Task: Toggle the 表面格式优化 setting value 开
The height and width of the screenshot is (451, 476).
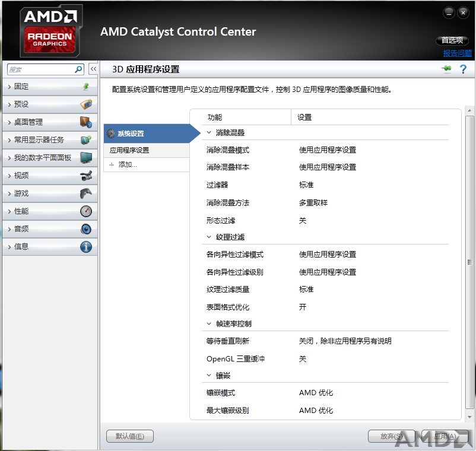Action: [303, 307]
